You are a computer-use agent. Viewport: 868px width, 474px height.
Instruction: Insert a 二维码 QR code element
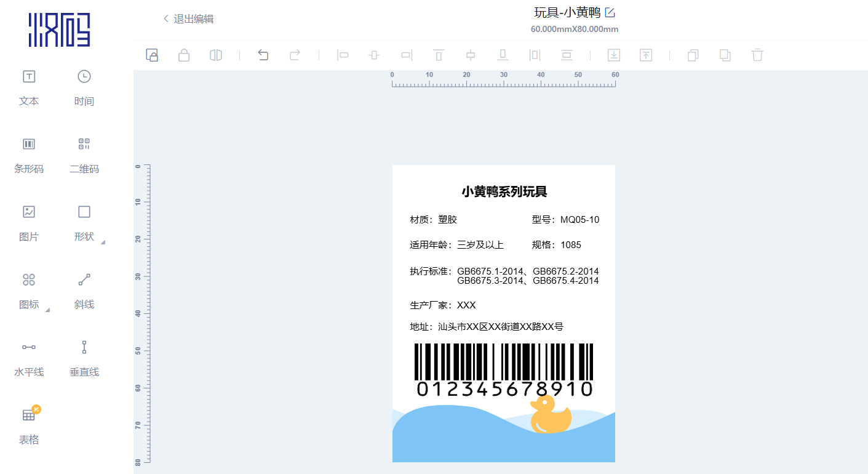pos(84,155)
